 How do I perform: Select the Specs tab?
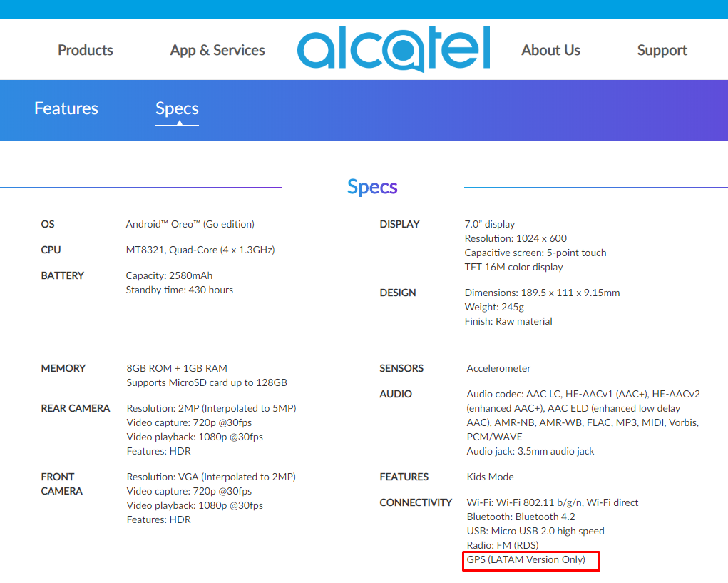click(x=177, y=109)
